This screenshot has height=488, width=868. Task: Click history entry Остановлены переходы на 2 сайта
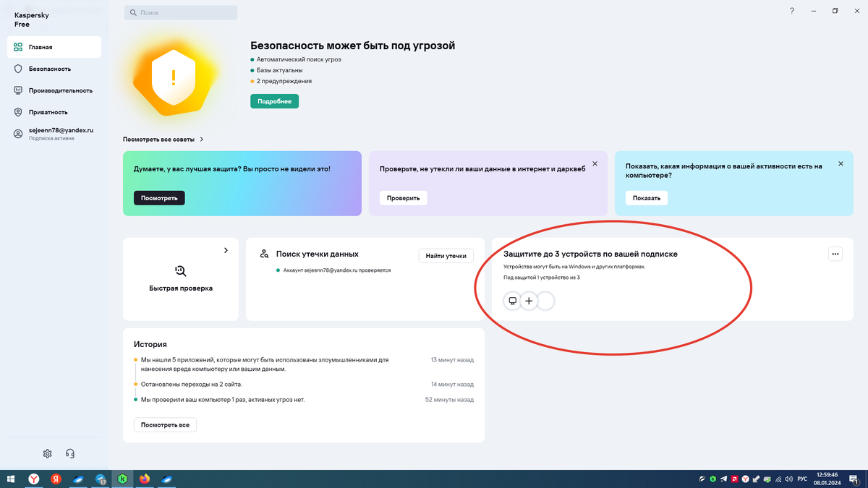click(192, 384)
